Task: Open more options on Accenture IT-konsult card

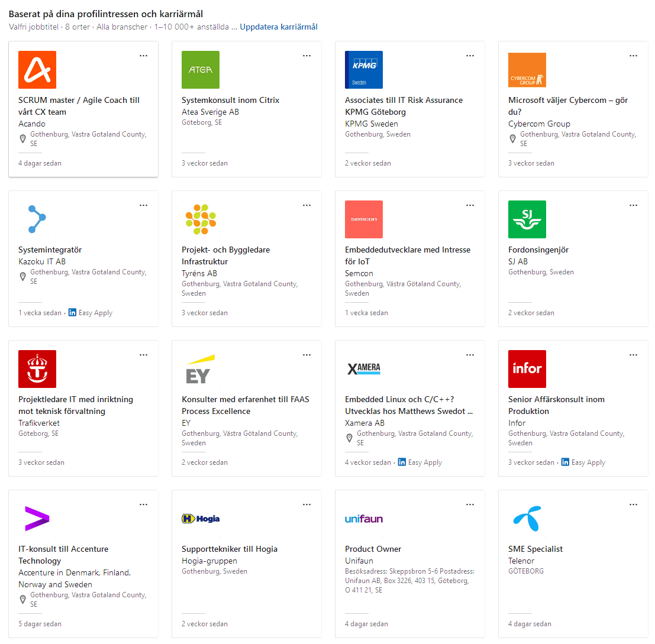Action: pos(143,504)
